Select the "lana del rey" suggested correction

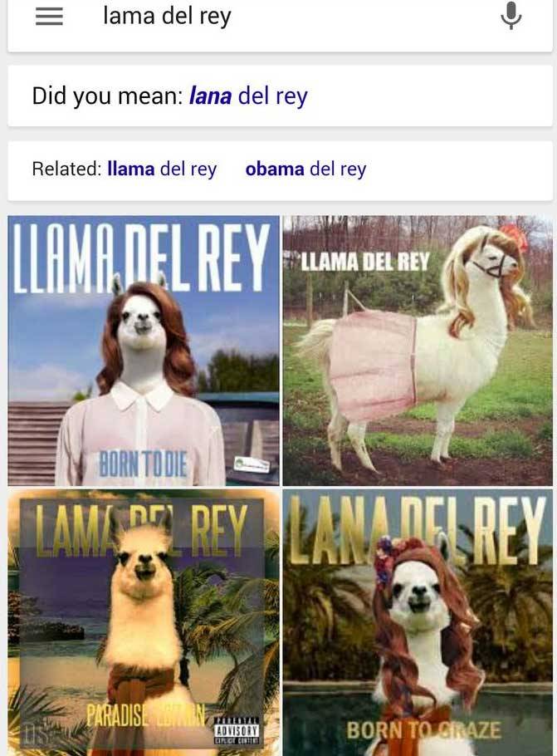249,96
